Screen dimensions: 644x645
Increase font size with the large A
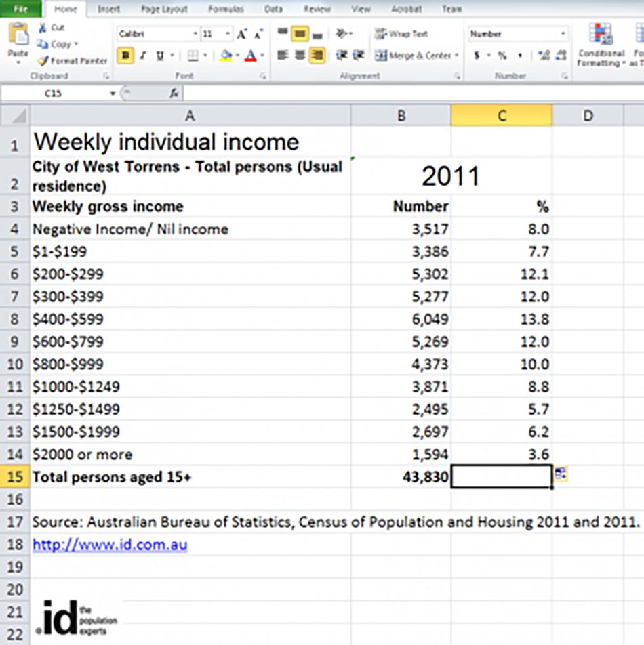(242, 34)
